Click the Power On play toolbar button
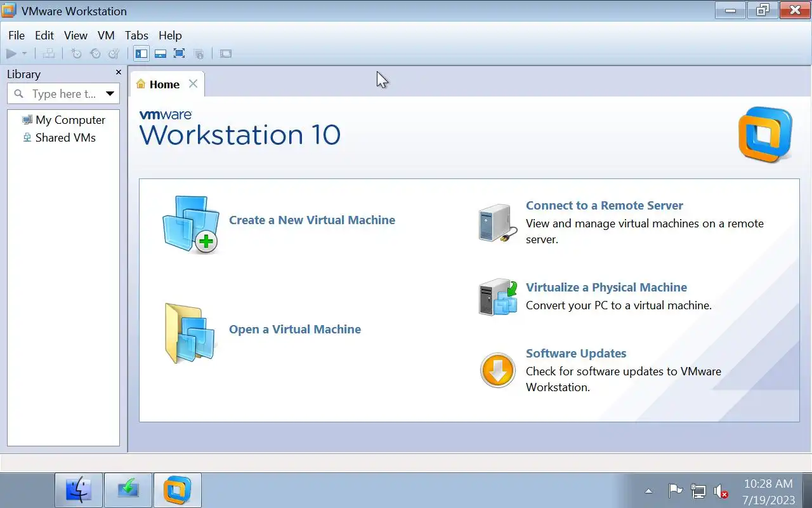The image size is (812, 508). tap(11, 54)
